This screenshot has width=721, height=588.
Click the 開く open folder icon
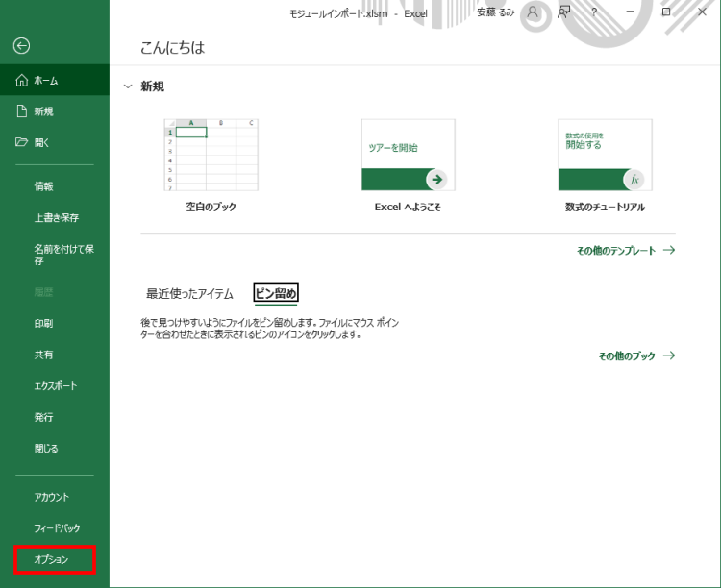coord(21,142)
